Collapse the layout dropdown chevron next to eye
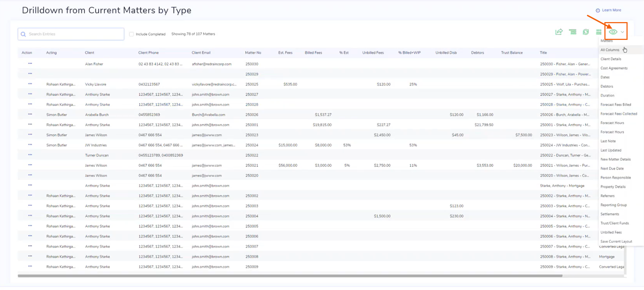 (622, 32)
